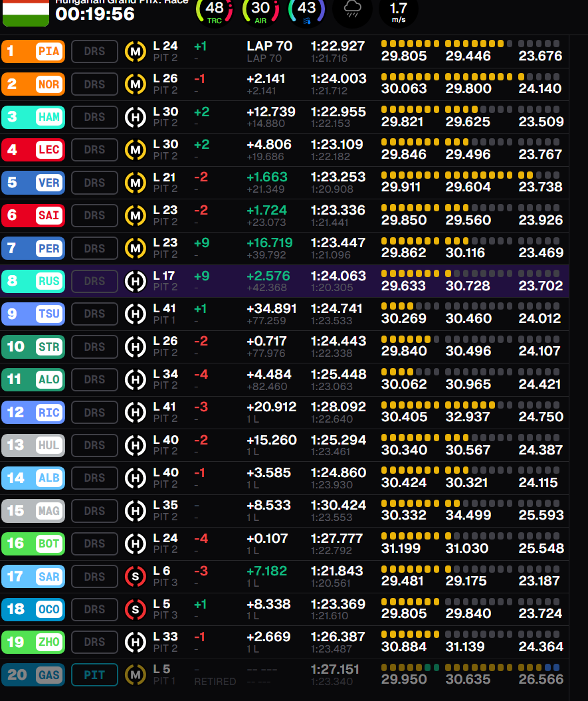Click the track temperature 48 TRC gauge

click(215, 11)
